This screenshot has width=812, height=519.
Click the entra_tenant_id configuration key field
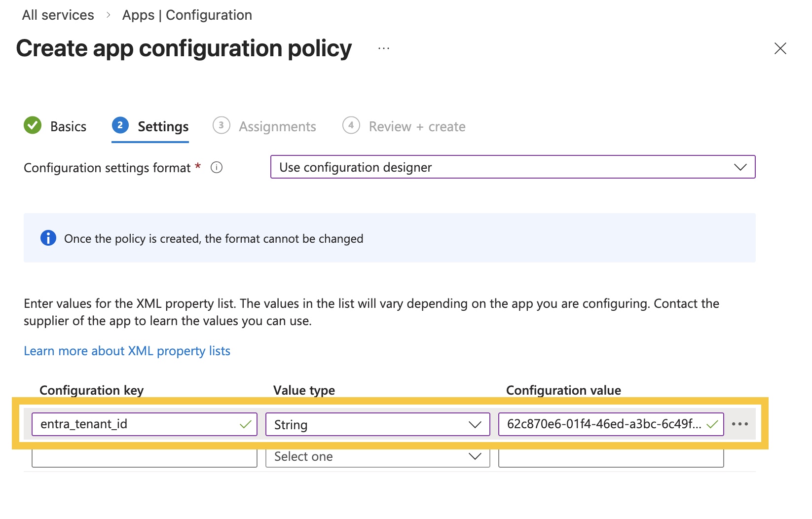point(138,424)
